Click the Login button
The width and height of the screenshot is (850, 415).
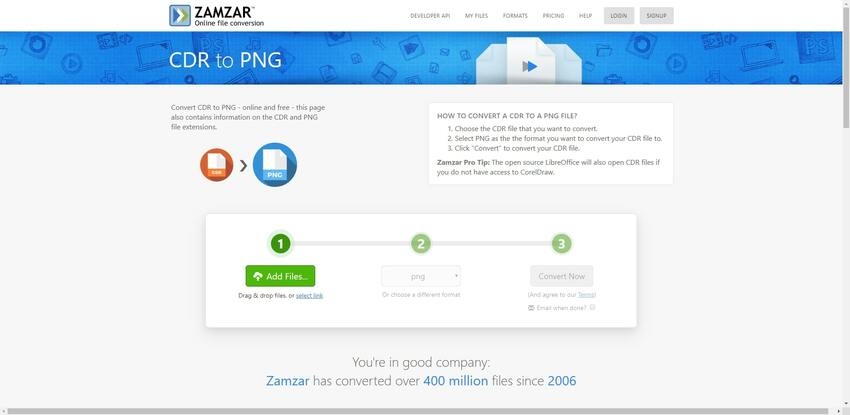tap(619, 16)
